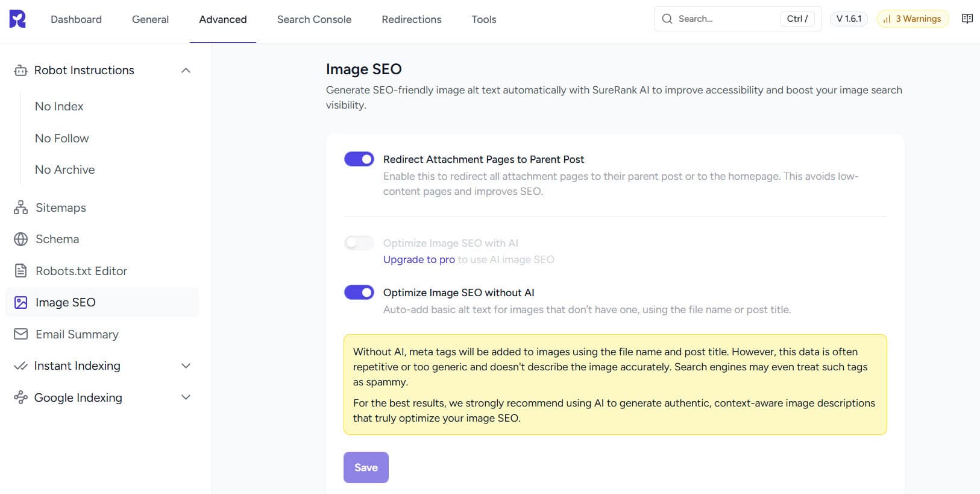Viewport: 980px width, 494px height.
Task: Expand the Instant Indexing section
Action: (186, 366)
